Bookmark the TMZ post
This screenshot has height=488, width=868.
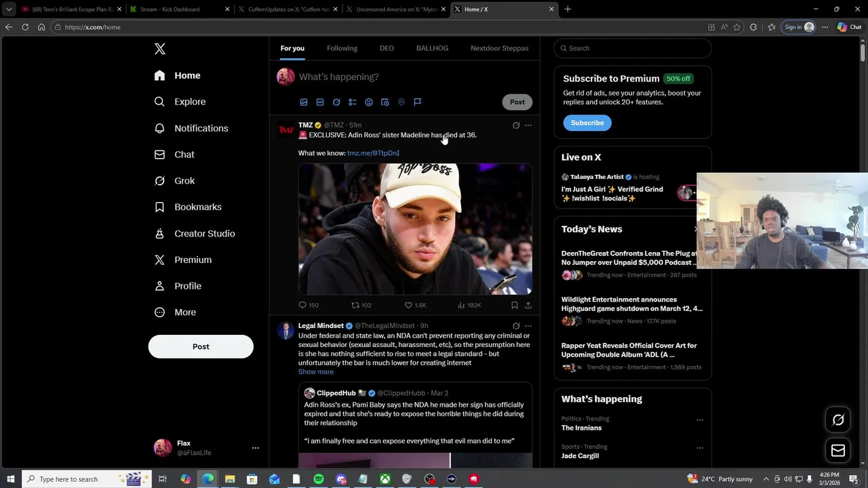[515, 305]
